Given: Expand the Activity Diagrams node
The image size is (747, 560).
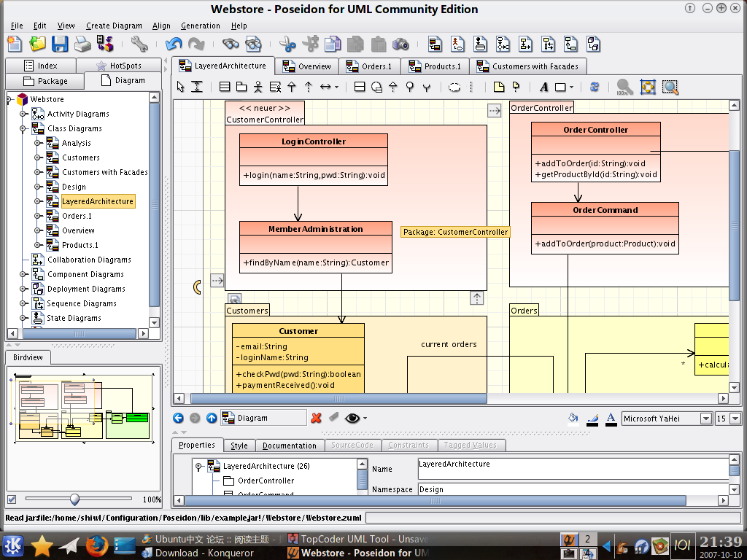Looking at the screenshot, I should 23,114.
